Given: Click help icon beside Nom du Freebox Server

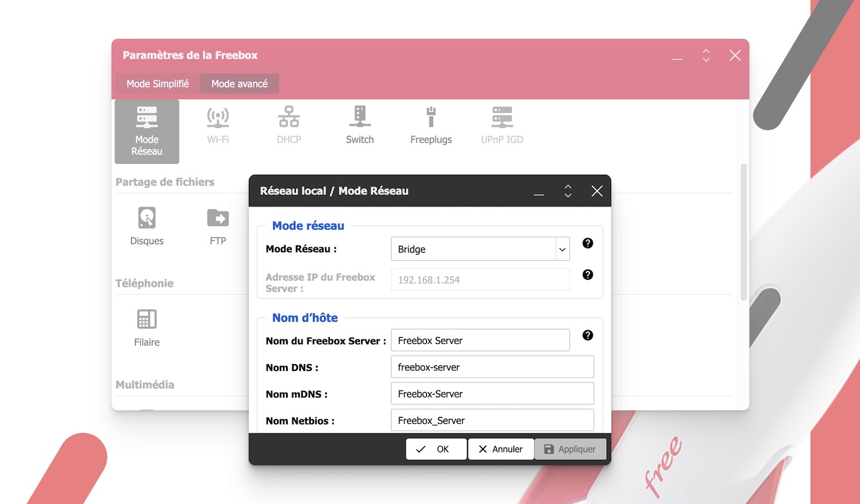Looking at the screenshot, I should pyautogui.click(x=588, y=335).
